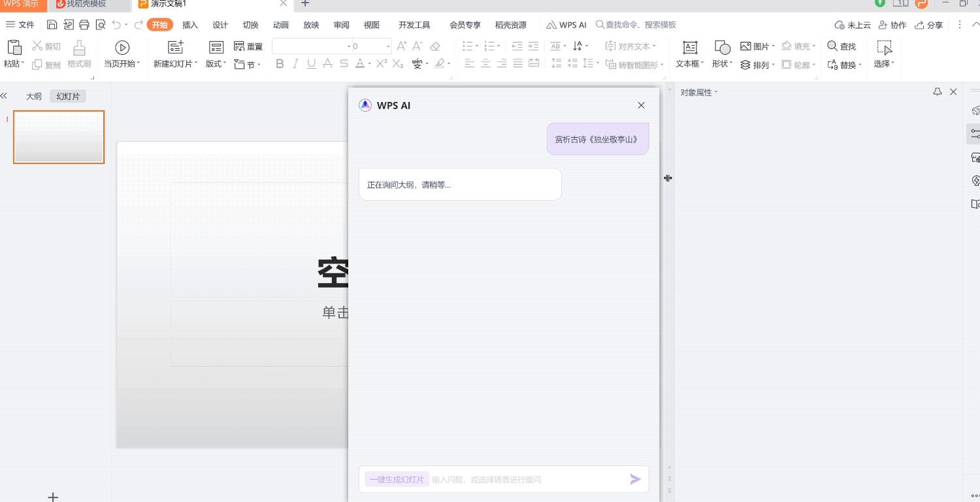980x502 pixels.
Task: Toggle underline formatting
Action: click(311, 63)
